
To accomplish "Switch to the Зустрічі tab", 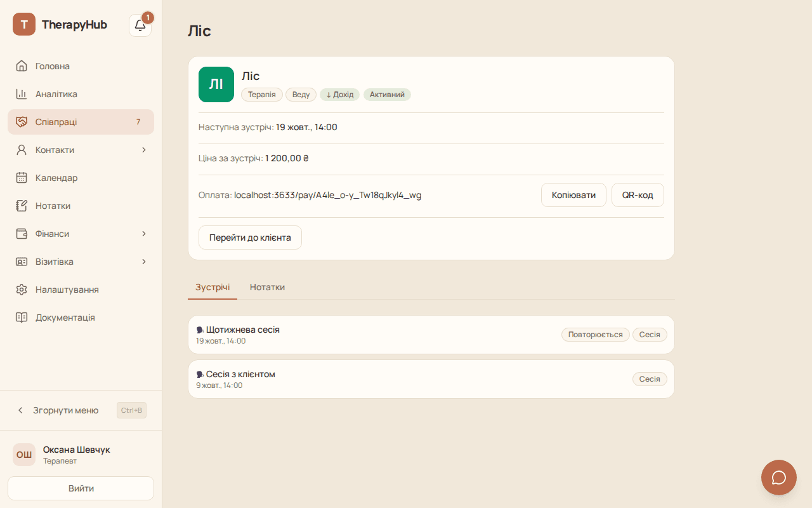I will pos(213,287).
